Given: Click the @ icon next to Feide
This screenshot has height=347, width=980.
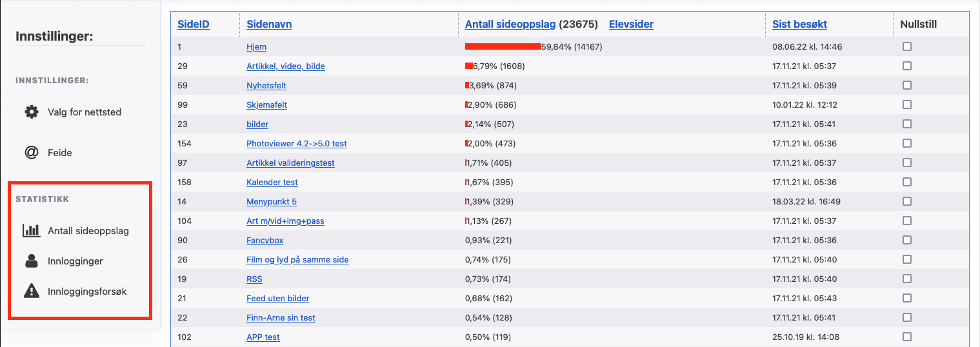Looking at the screenshot, I should point(31,153).
